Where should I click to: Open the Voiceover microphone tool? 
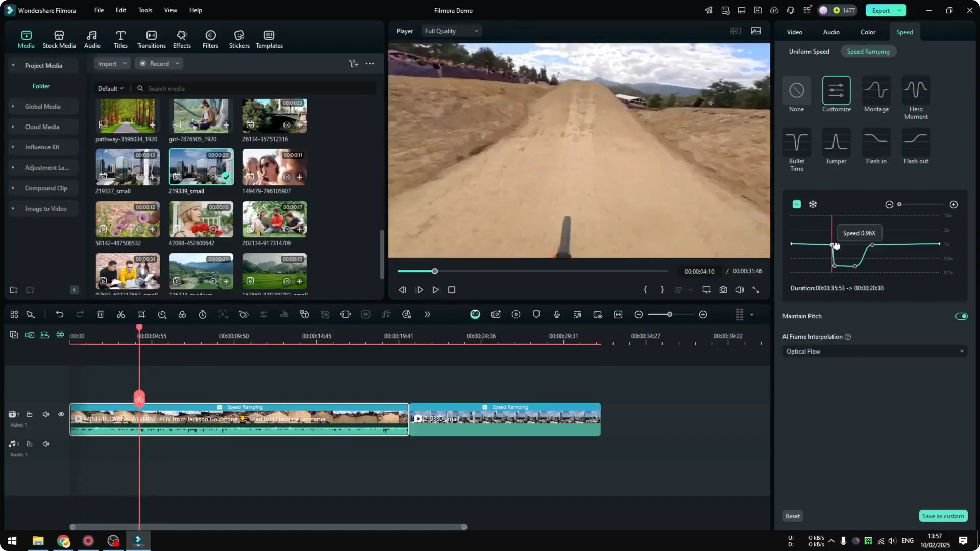click(556, 314)
